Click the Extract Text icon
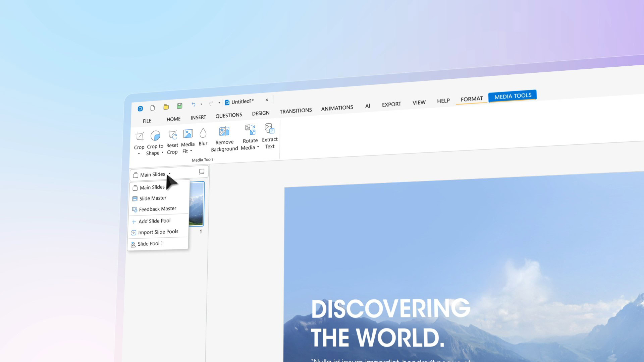Screen dimensions: 644x362 [270, 129]
